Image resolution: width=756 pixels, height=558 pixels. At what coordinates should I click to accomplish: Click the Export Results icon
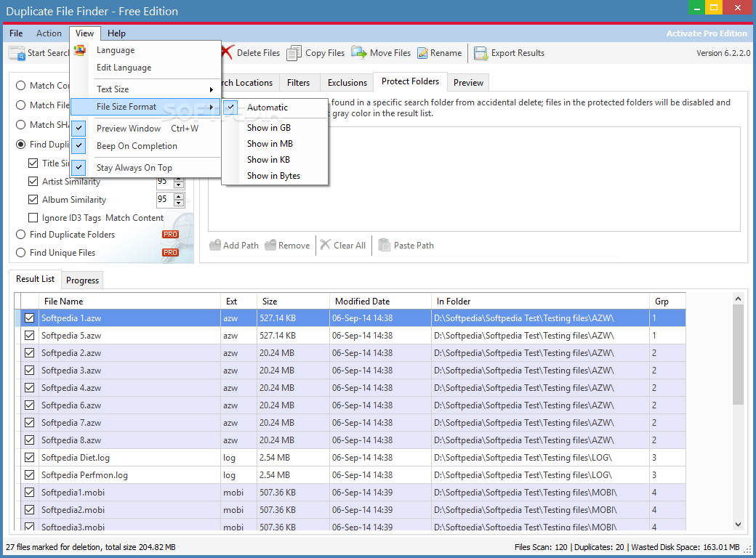(x=480, y=53)
